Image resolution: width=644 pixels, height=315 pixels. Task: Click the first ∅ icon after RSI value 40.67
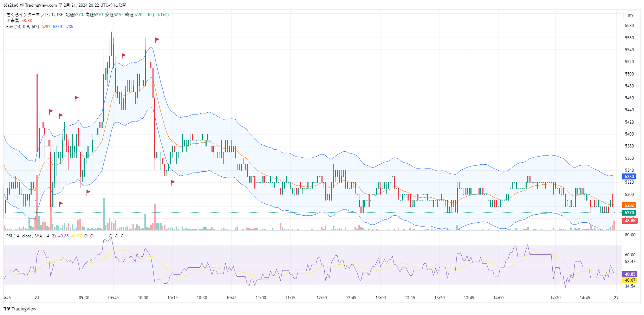pyautogui.click(x=86, y=236)
